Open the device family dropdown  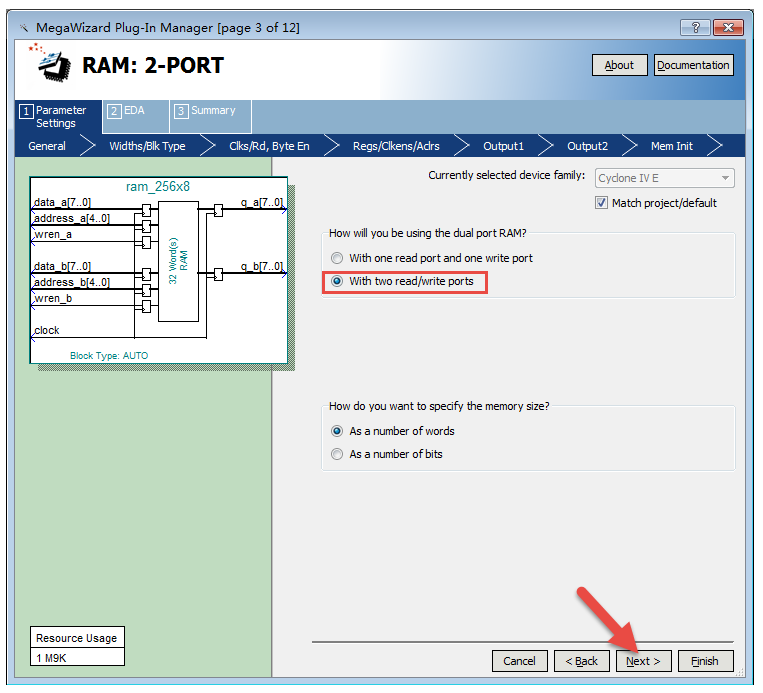[664, 178]
